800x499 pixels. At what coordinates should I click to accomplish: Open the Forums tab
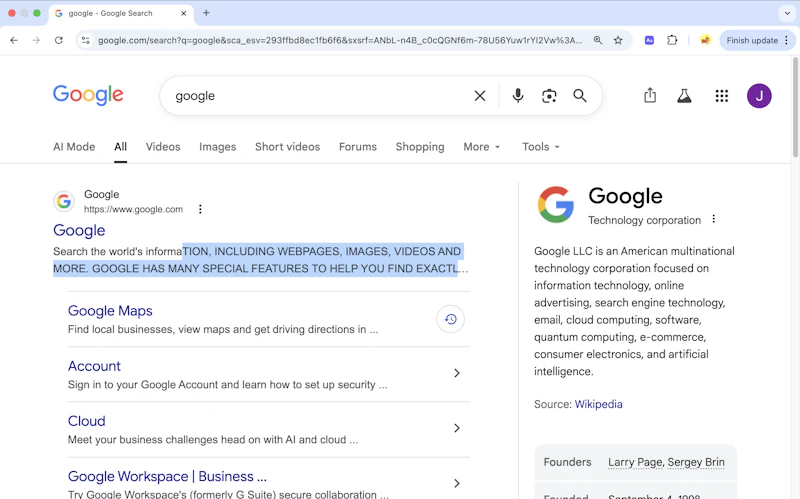[x=358, y=146]
